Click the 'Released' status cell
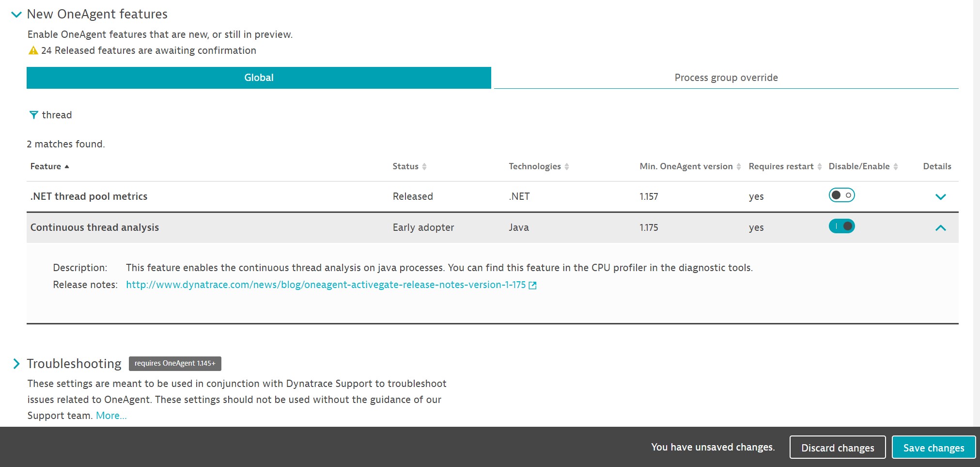The height and width of the screenshot is (467, 980). point(413,196)
